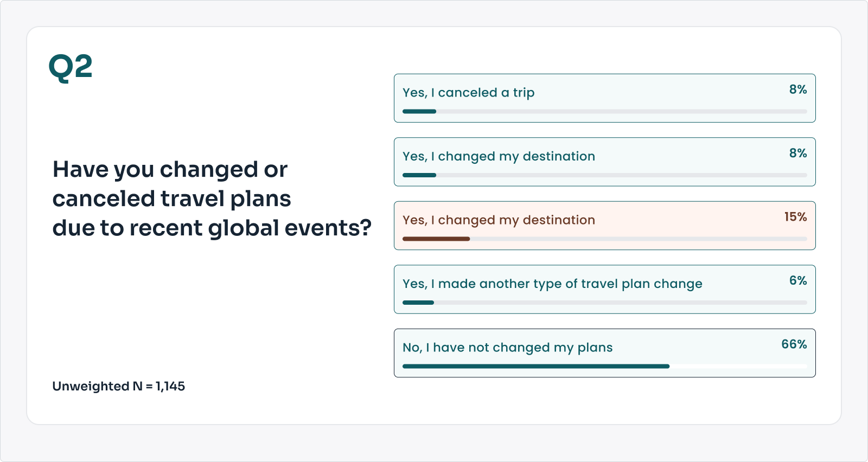Click the 66% value on the right
This screenshot has height=462, width=868.
click(x=794, y=344)
